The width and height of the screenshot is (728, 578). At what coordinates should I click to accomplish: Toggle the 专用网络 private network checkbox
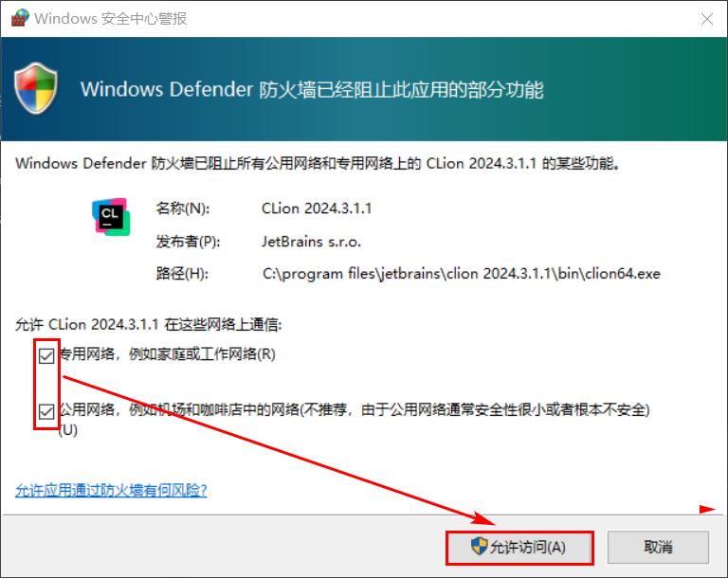pos(46,356)
